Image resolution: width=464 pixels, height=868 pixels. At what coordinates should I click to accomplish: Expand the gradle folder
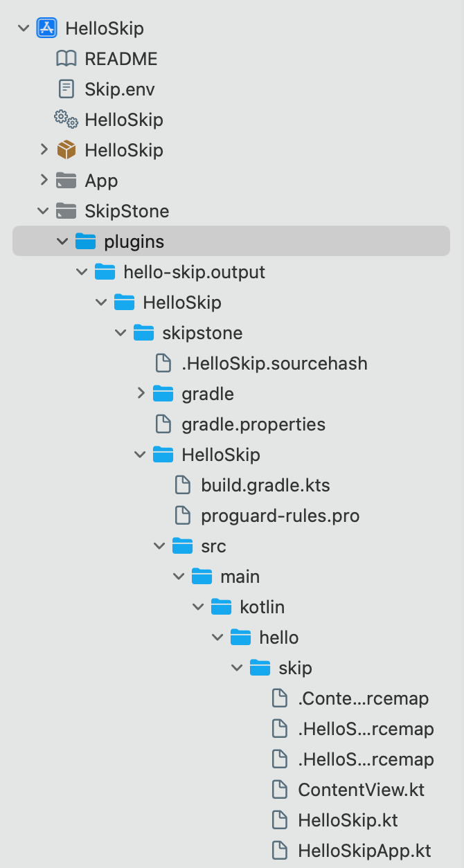click(141, 394)
